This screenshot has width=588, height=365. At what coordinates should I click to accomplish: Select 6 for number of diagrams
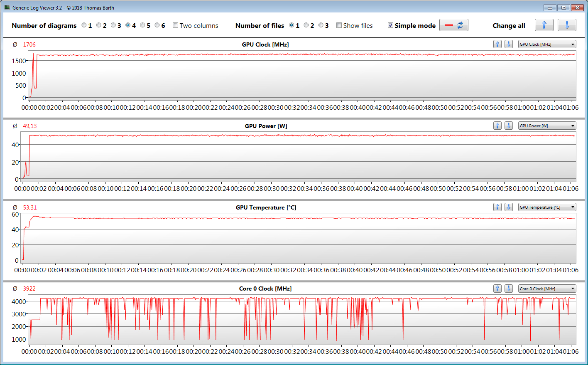pos(157,25)
